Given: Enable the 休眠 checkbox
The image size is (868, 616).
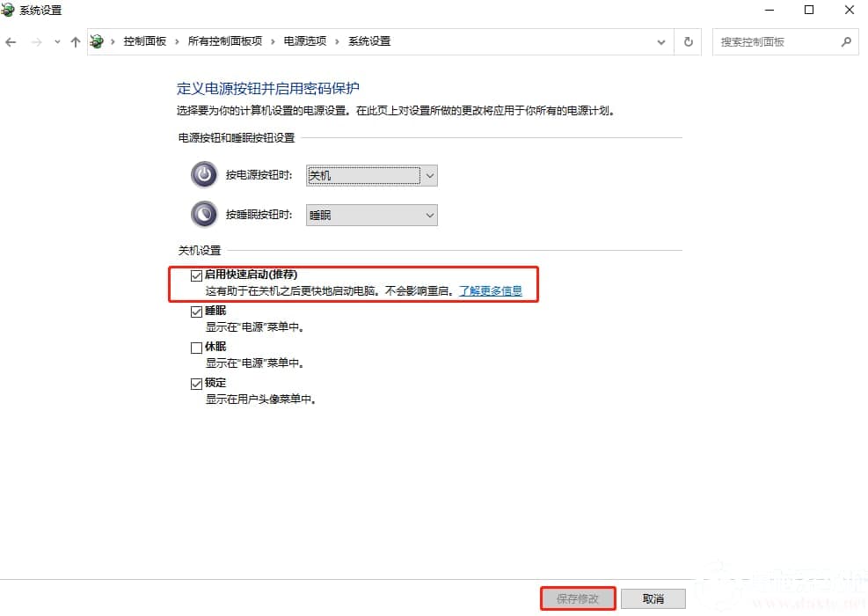Looking at the screenshot, I should click(x=197, y=347).
